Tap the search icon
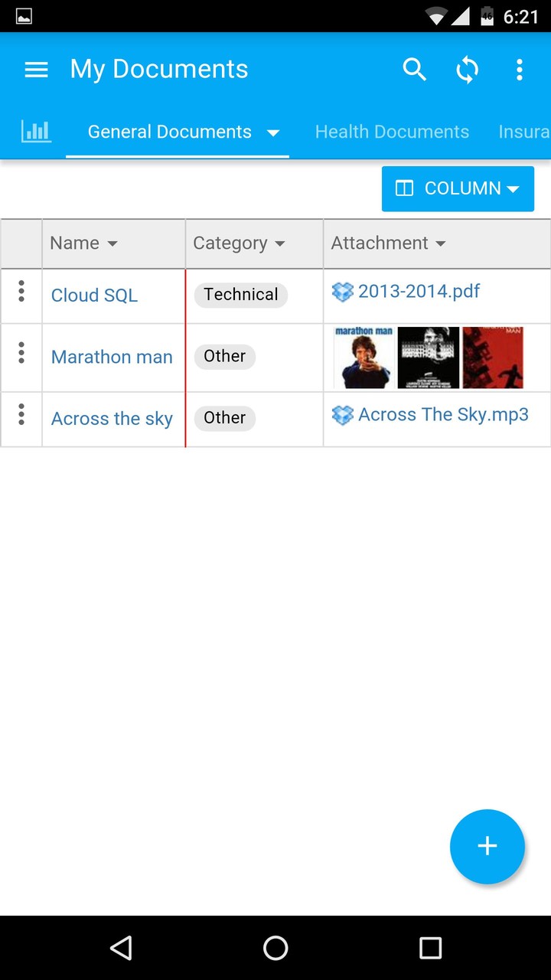 pyautogui.click(x=415, y=69)
